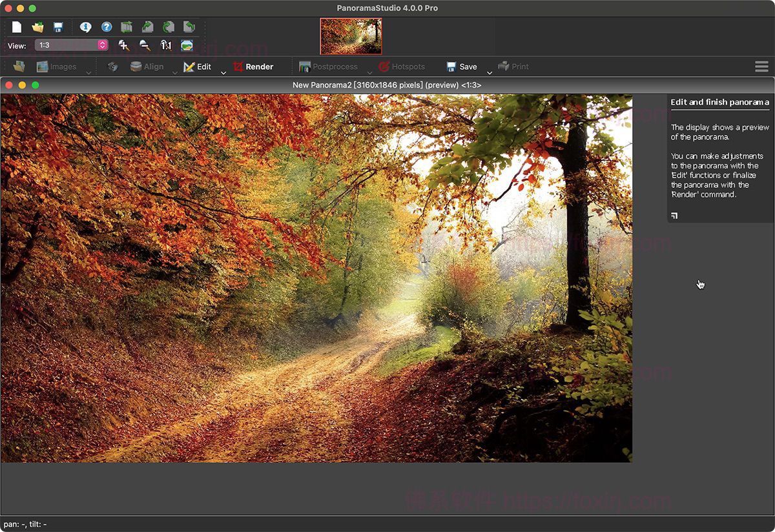Zoom in with the magnifier plus icon

[x=124, y=45]
